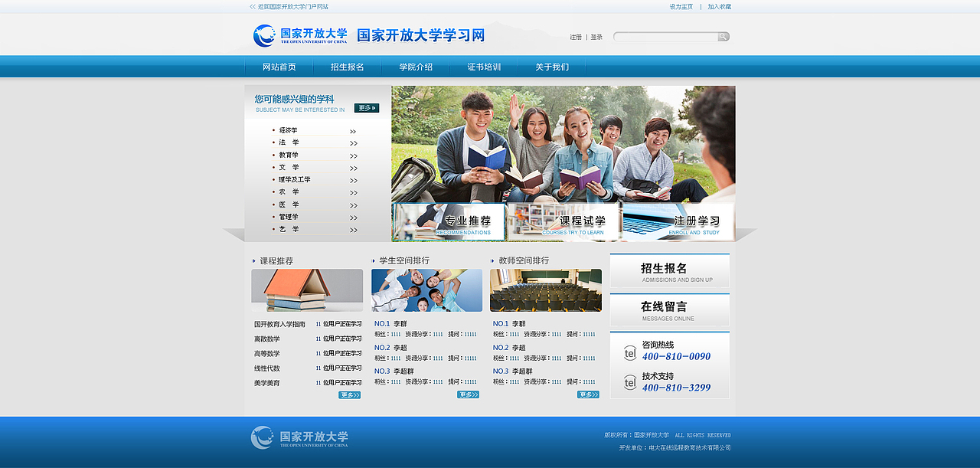This screenshot has width=980, height=468.
Task: Click inside the header search field
Action: tap(665, 37)
